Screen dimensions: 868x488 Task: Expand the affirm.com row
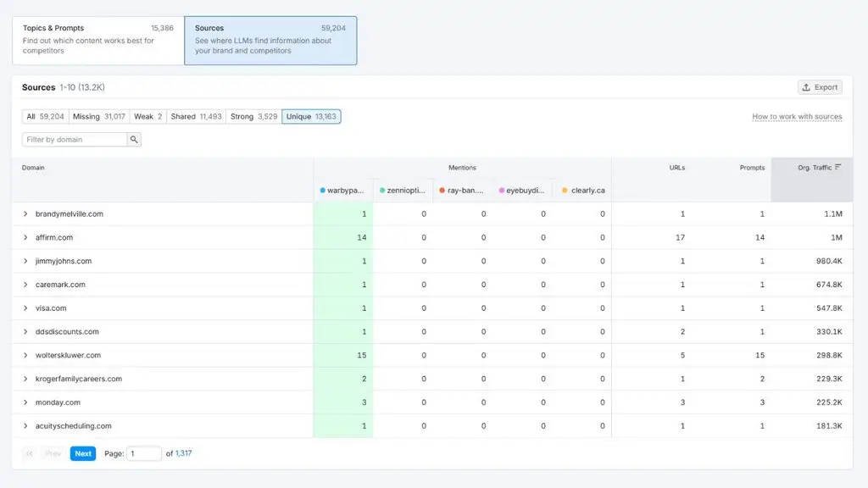click(25, 237)
